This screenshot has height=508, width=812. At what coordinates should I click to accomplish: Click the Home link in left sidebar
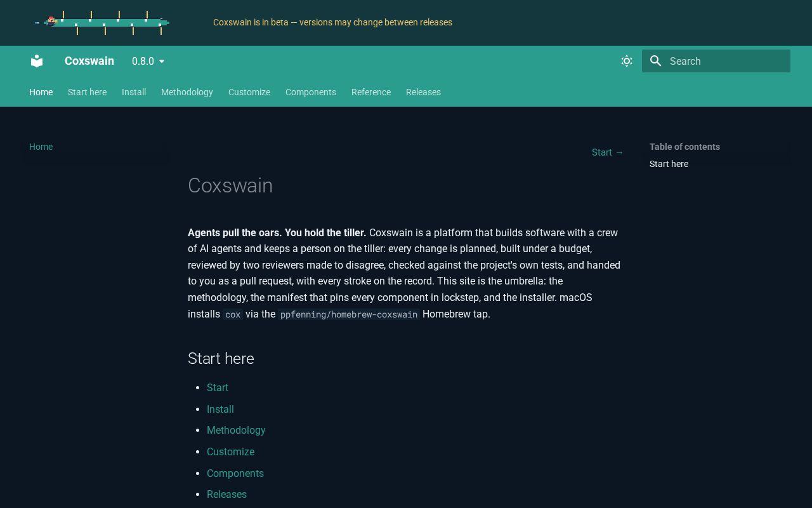pyautogui.click(x=41, y=147)
